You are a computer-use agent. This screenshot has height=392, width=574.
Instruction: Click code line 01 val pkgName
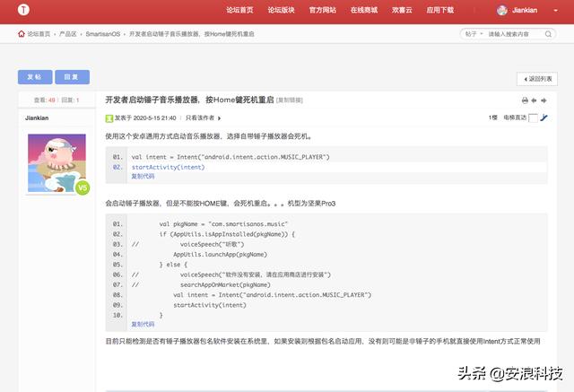click(223, 224)
